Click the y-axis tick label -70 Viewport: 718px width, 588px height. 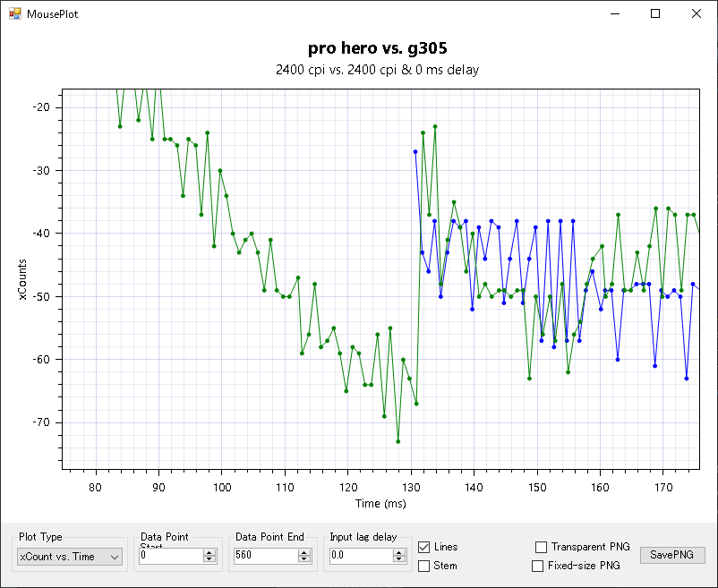[x=41, y=422]
